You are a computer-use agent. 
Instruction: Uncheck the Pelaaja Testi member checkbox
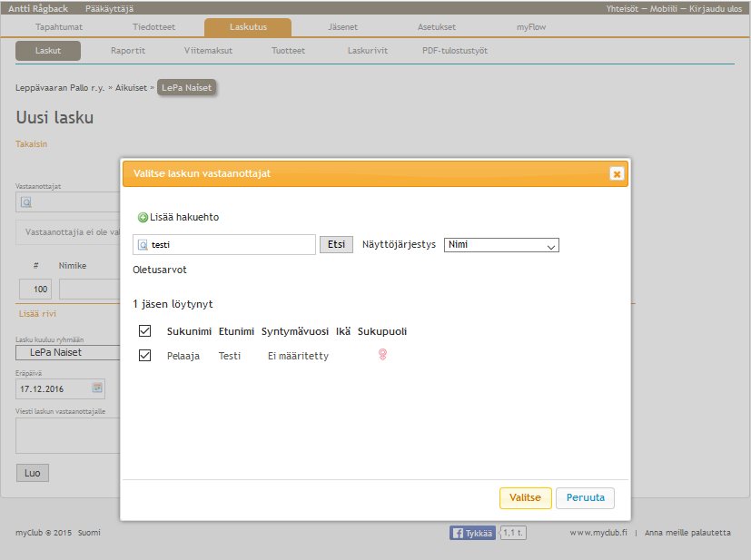click(144, 355)
